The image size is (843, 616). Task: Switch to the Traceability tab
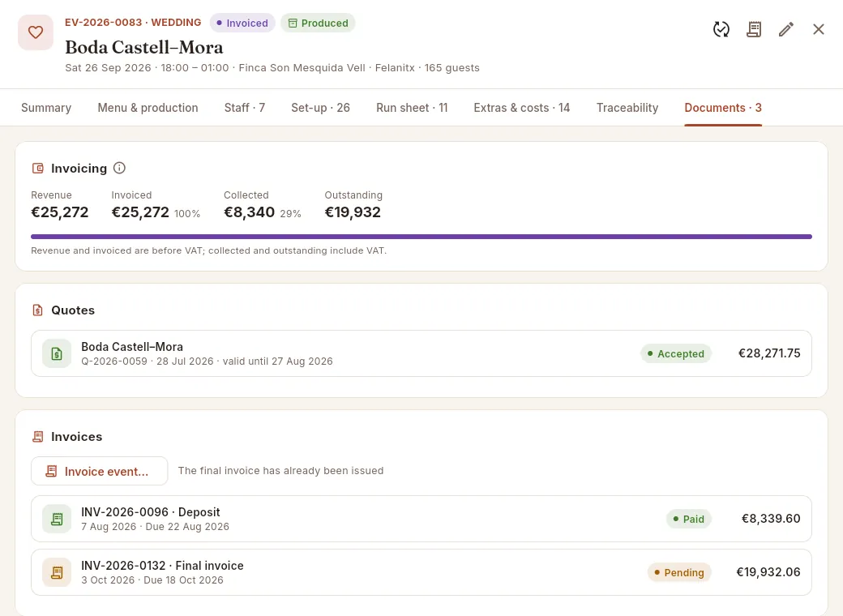pyautogui.click(x=627, y=108)
